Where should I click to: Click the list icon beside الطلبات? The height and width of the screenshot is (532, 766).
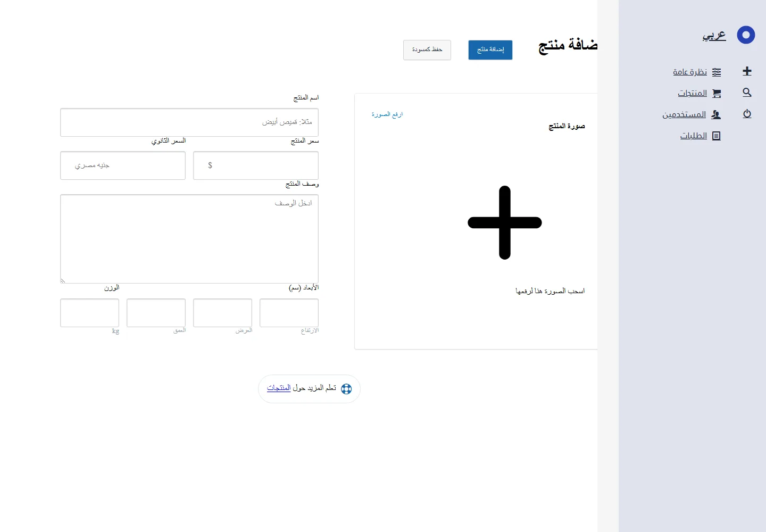pyautogui.click(x=717, y=136)
